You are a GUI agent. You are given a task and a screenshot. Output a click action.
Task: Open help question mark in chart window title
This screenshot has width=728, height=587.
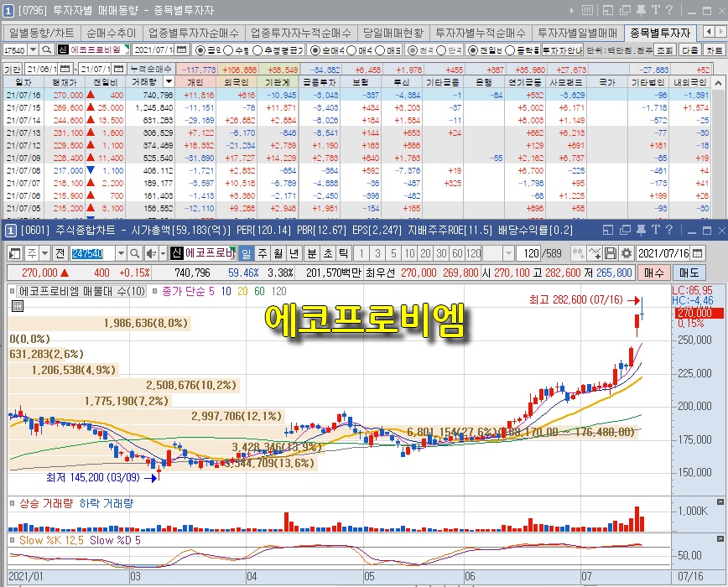point(669,230)
